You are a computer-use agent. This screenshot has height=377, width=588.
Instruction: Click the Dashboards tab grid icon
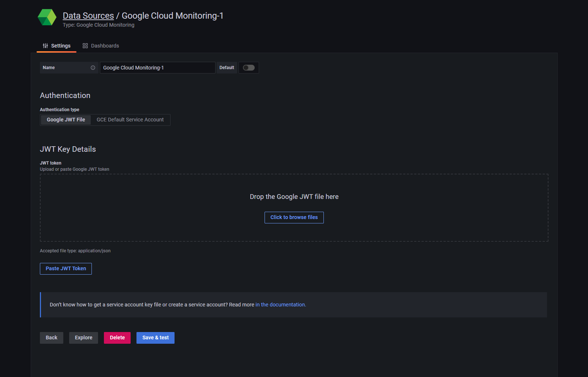coord(85,46)
